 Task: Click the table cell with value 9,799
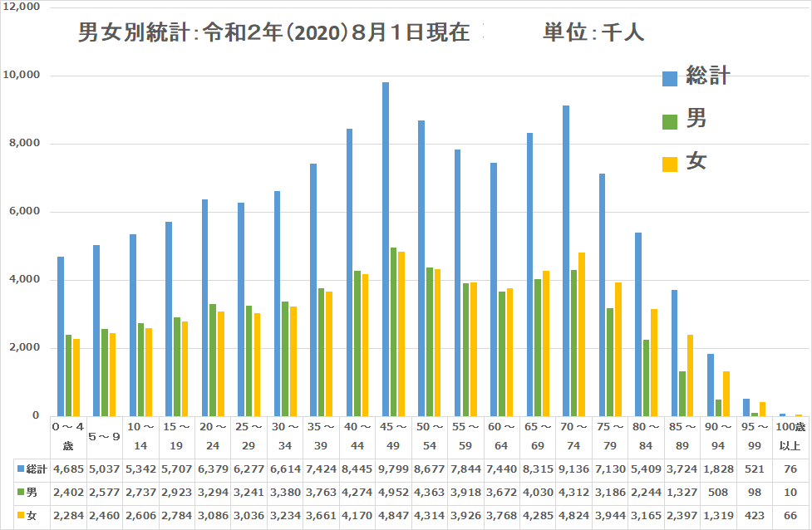pos(393,469)
